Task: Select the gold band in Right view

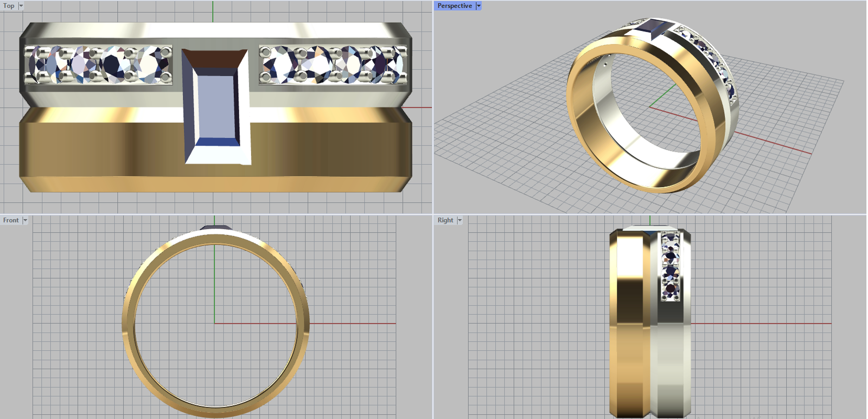Action: coord(627,326)
